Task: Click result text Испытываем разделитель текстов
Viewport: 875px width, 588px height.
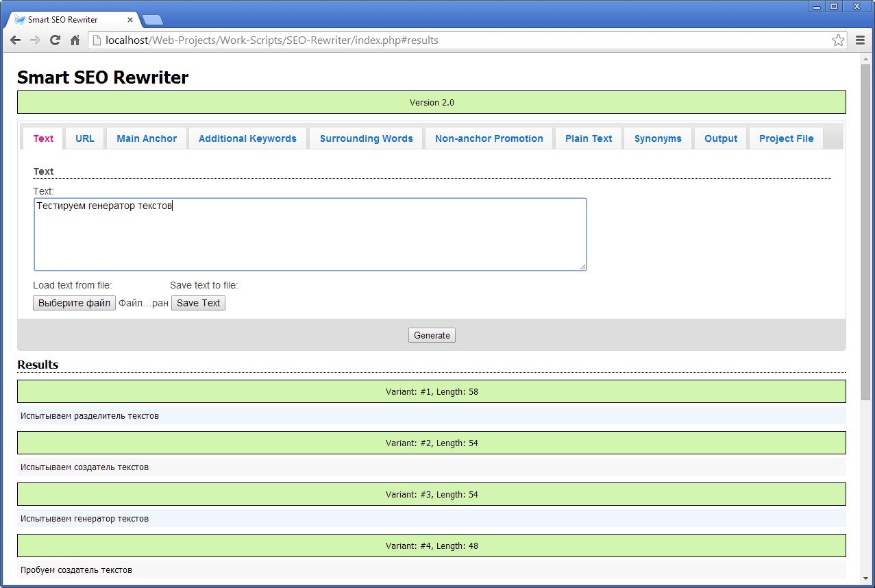Action: pyautogui.click(x=90, y=416)
